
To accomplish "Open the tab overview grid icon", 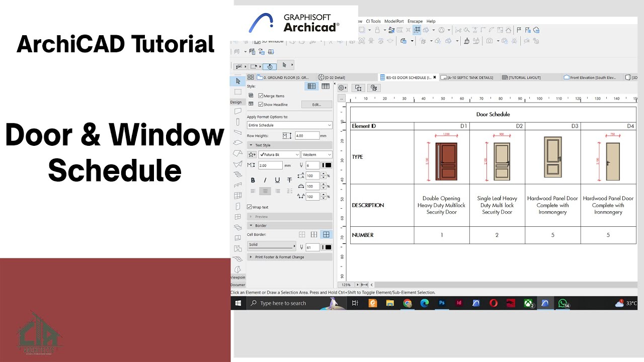I will pos(251,77).
